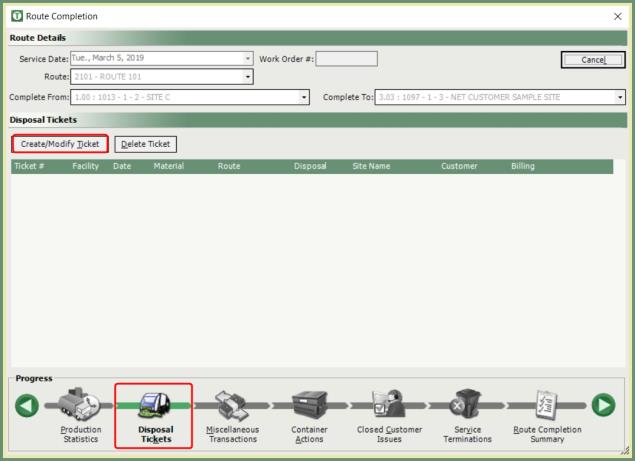Click the Work Order # field
Screen dimensions: 635x461
point(346,59)
